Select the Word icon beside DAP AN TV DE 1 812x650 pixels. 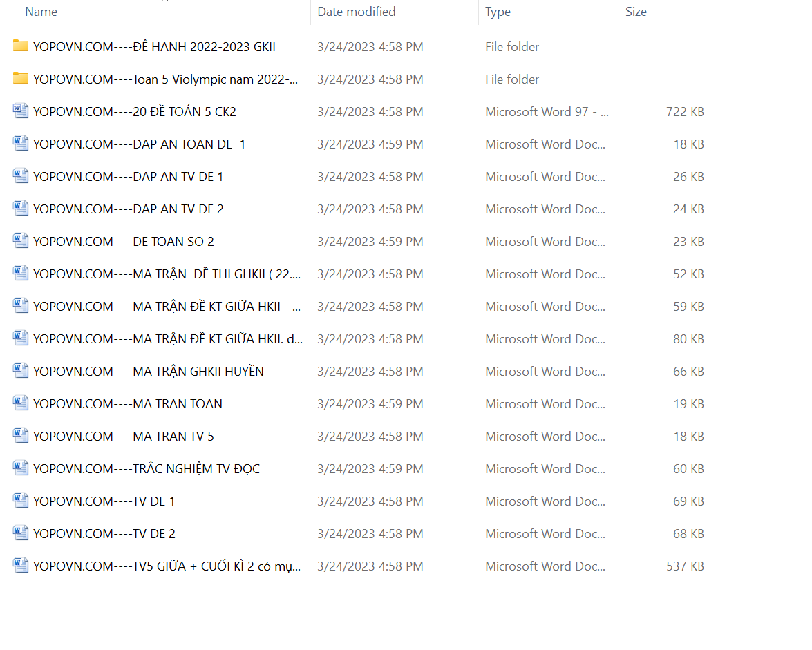tap(21, 176)
